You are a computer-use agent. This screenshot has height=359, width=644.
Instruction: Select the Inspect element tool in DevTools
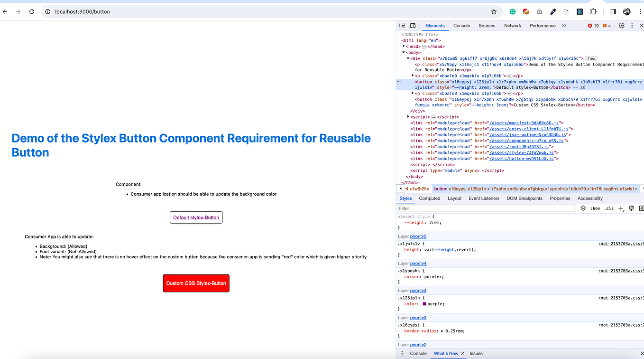[x=401, y=25]
